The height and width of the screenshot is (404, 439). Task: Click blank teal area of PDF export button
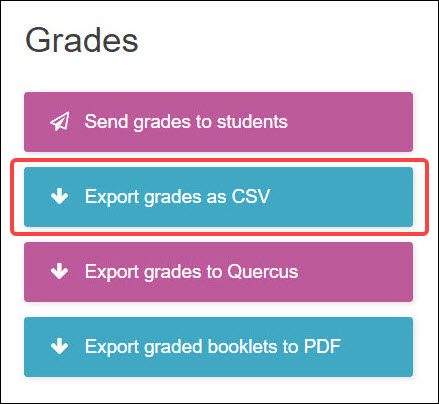(x=377, y=347)
